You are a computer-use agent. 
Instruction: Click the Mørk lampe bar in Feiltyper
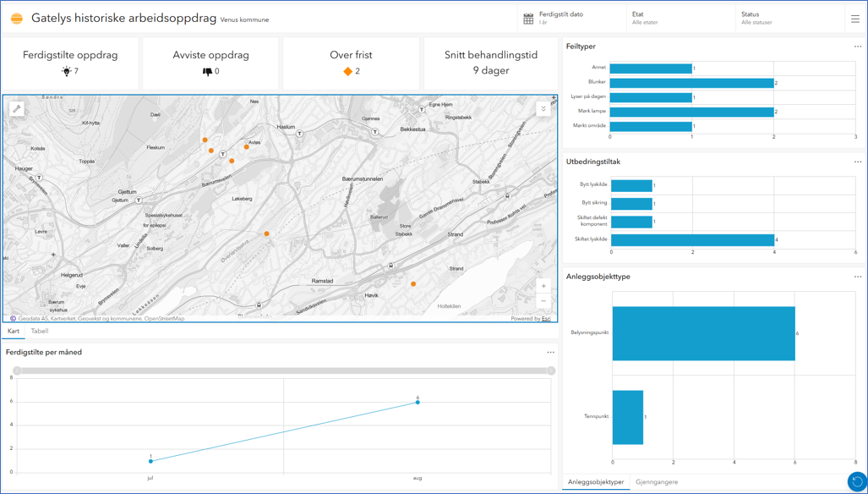(692, 112)
